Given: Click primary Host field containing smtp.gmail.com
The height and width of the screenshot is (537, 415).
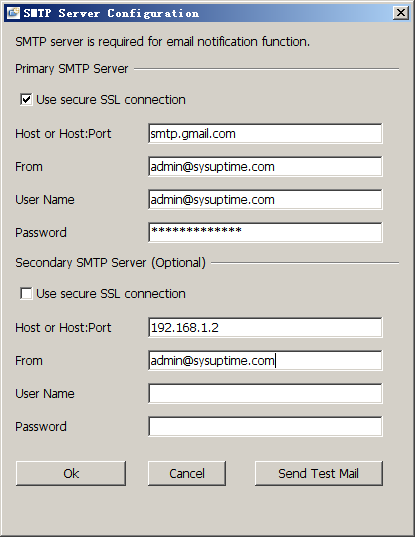Looking at the screenshot, I should [265, 134].
